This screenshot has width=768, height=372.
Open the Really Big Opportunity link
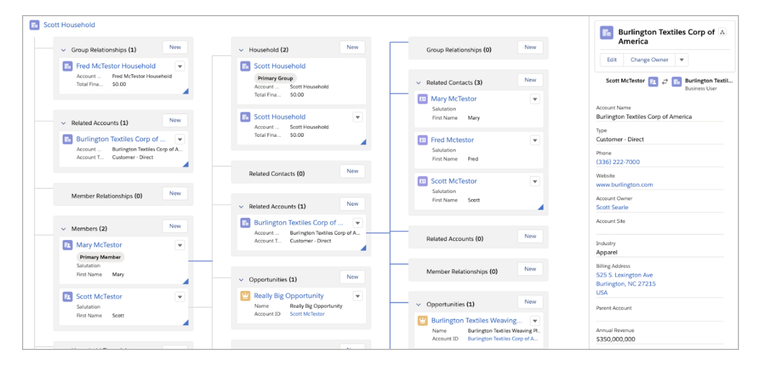[288, 296]
